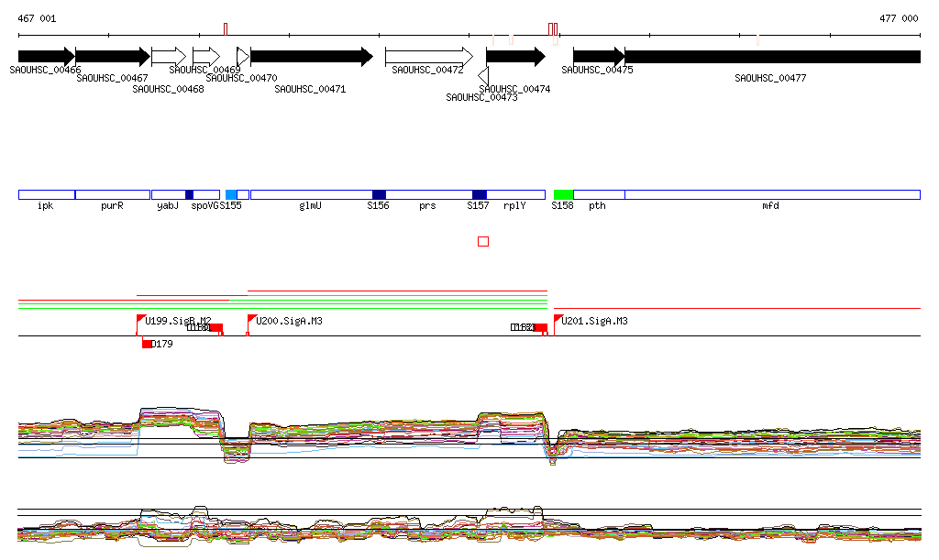939x560 pixels.
Task: Click the SAOUHSC_00471 text label
Action: coord(310,89)
